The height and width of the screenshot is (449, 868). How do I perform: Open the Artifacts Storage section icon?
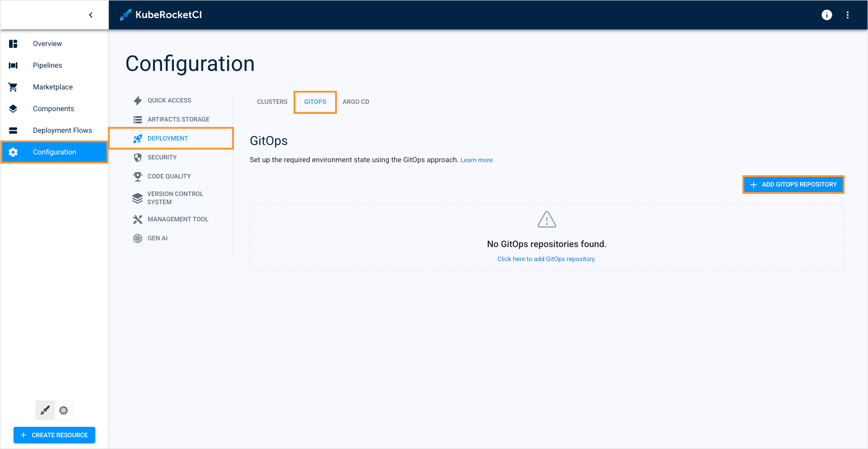tap(138, 119)
